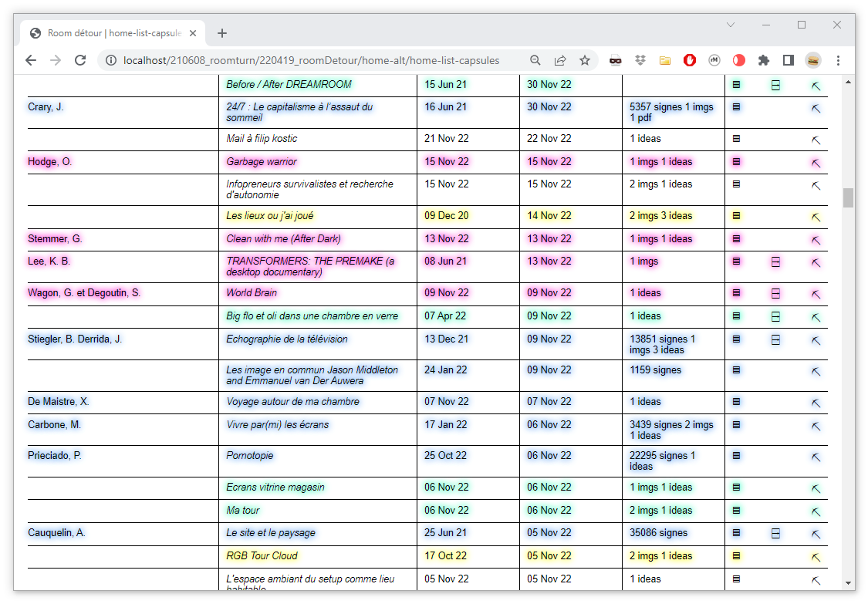The image size is (868, 604).
Task: Open Chrome's three-dot menu
Action: pyautogui.click(x=839, y=60)
